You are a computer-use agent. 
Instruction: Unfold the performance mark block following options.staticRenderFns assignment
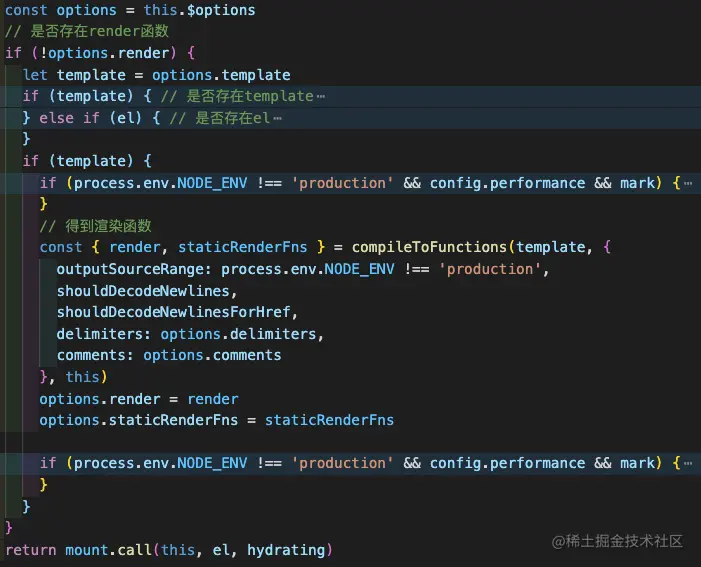pyautogui.click(x=688, y=463)
